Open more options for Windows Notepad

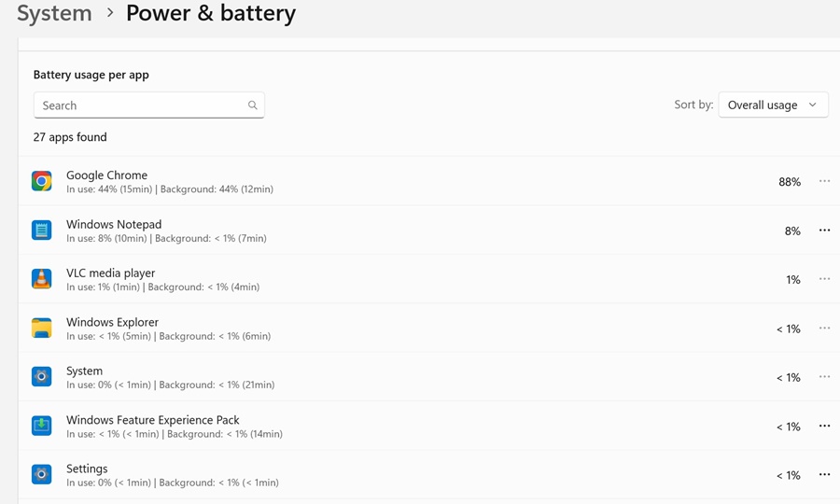[824, 231]
